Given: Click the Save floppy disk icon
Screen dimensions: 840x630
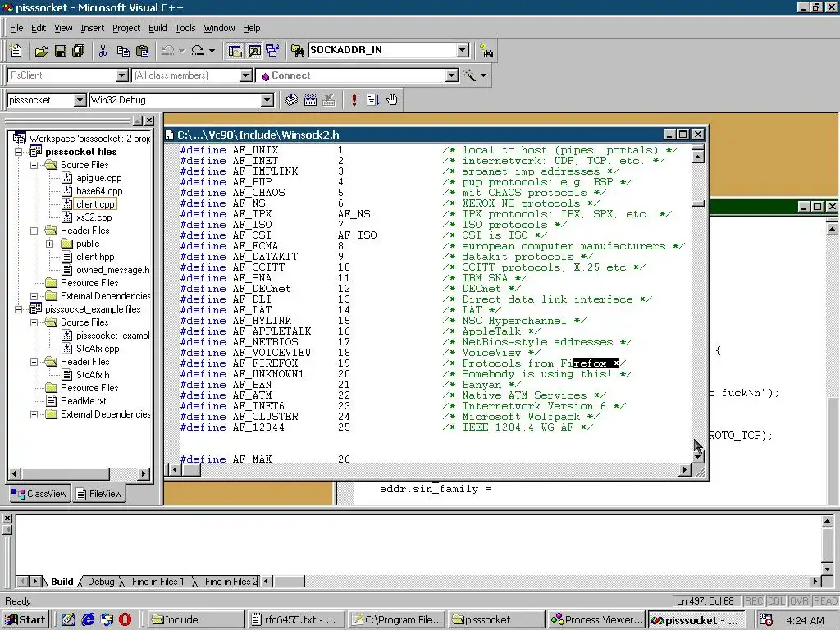Looking at the screenshot, I should point(61,51).
